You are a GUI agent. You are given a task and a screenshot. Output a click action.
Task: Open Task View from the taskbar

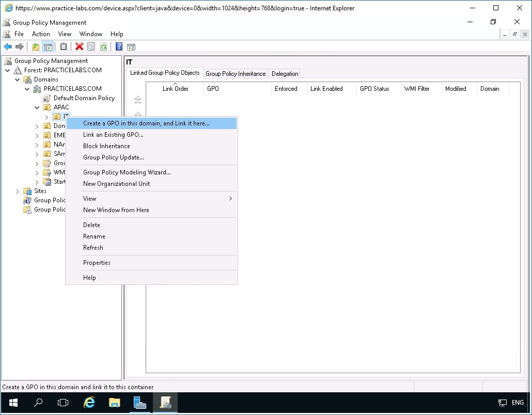63,403
